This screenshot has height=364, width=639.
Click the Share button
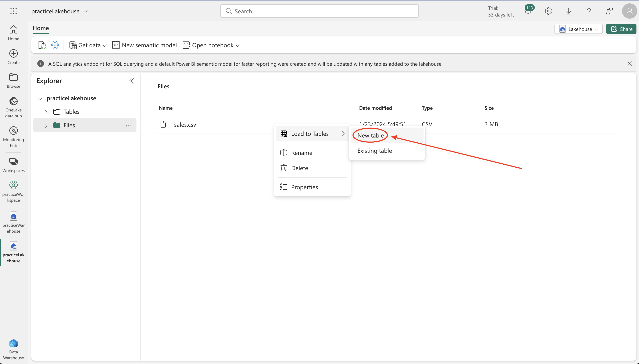pos(621,29)
